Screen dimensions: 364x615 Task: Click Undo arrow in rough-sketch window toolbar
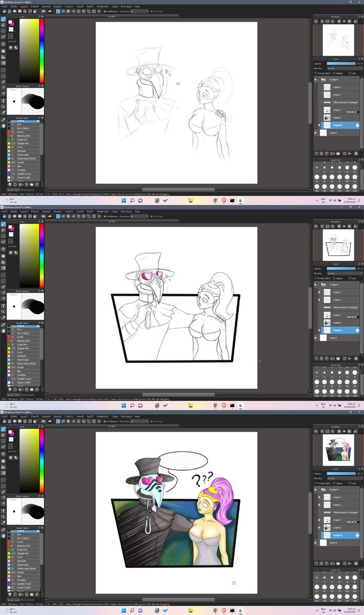(x=43, y=11)
